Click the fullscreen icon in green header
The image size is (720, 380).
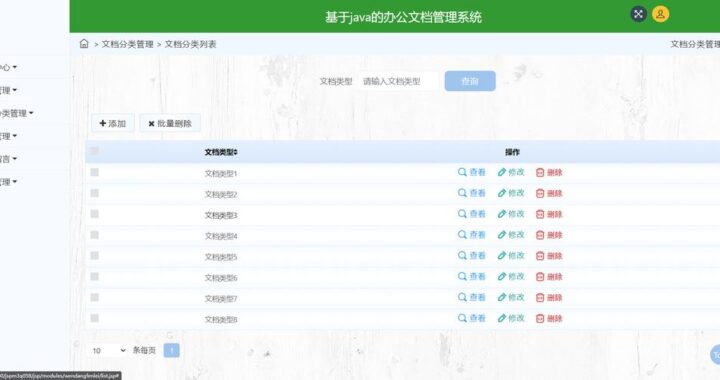(638, 14)
